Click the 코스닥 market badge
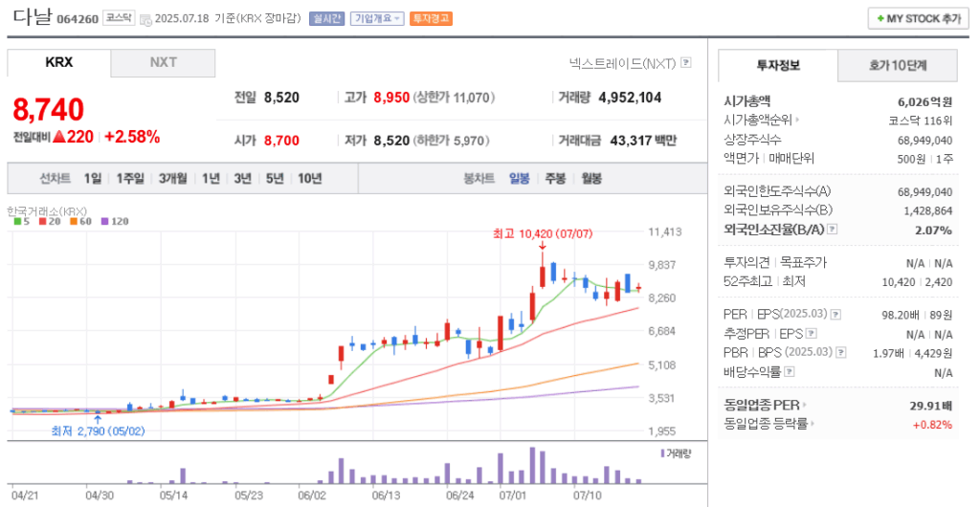980x507 pixels. 119,18
